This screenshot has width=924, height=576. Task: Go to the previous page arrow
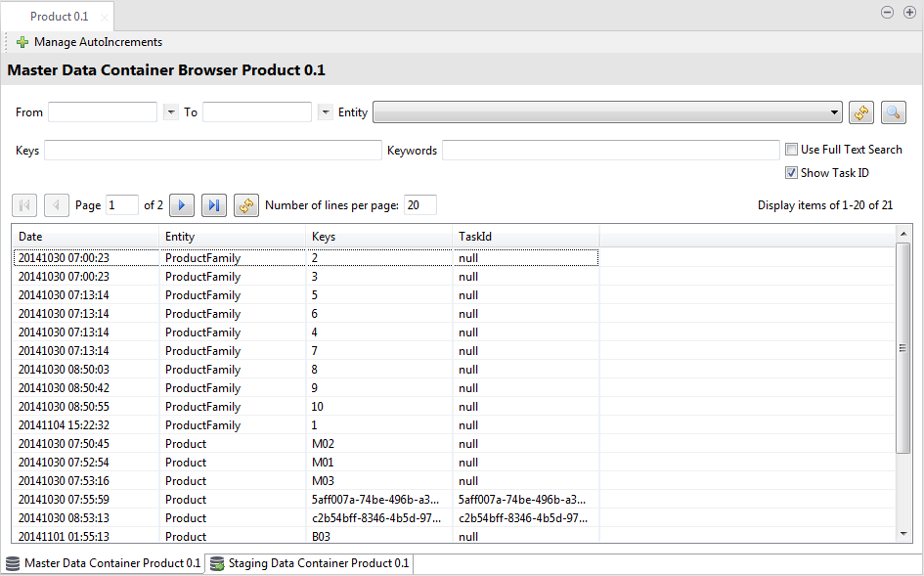57,205
